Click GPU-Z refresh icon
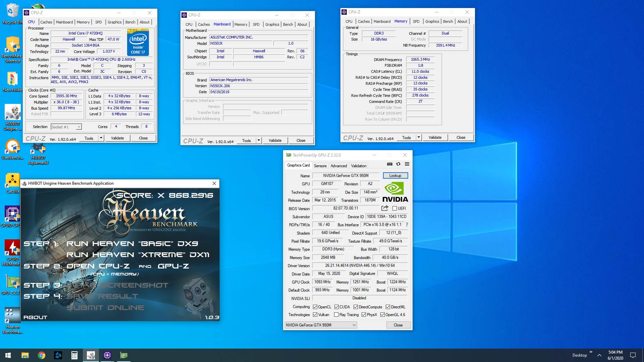The width and height of the screenshot is (644, 362). pos(398,164)
